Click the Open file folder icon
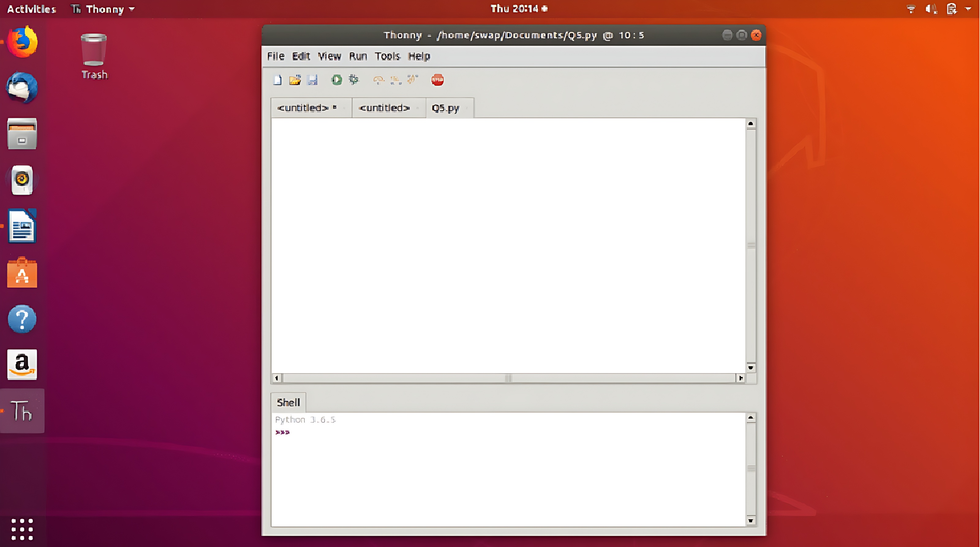Image resolution: width=980 pixels, height=547 pixels. (x=295, y=80)
